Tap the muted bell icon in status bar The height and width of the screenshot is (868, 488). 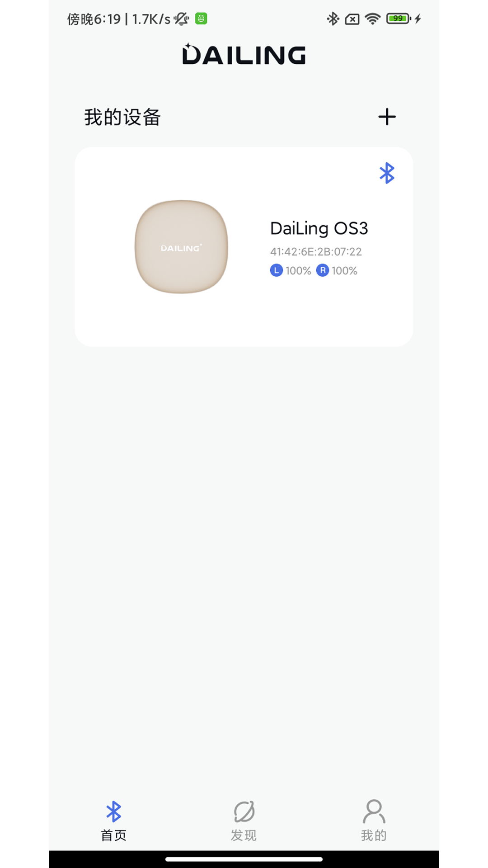coord(182,19)
